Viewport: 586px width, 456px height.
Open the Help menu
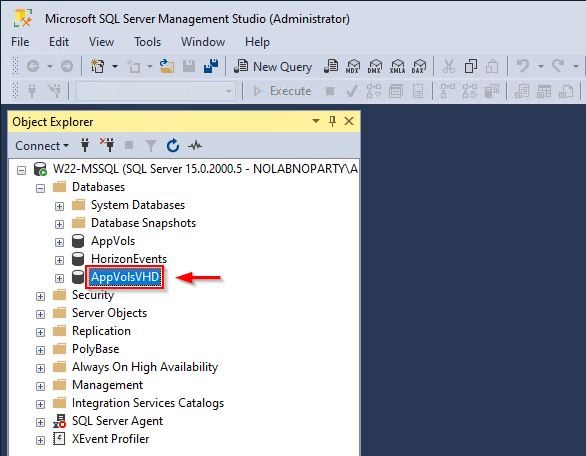click(x=257, y=41)
